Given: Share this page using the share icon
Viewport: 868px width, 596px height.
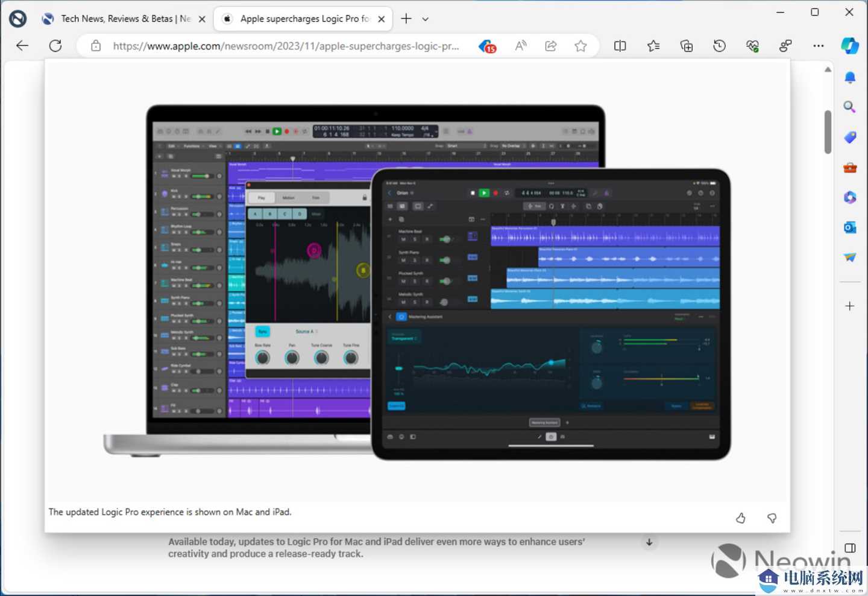Looking at the screenshot, I should [551, 46].
